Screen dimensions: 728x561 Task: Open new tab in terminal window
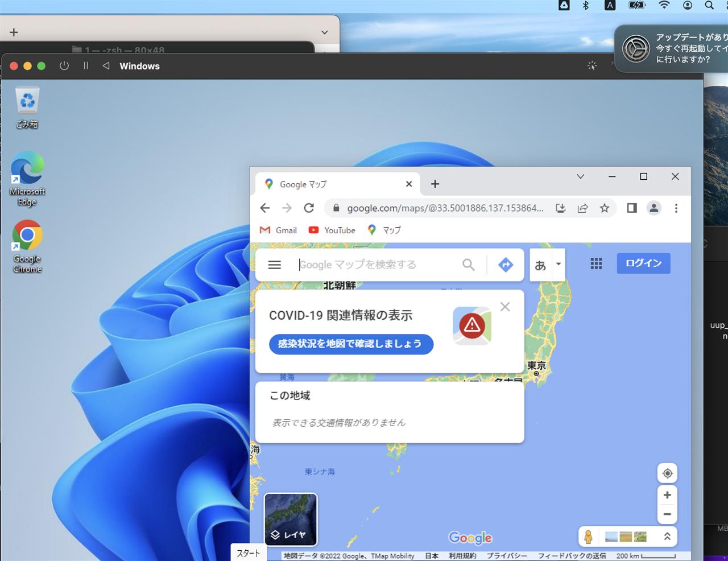tap(14, 32)
